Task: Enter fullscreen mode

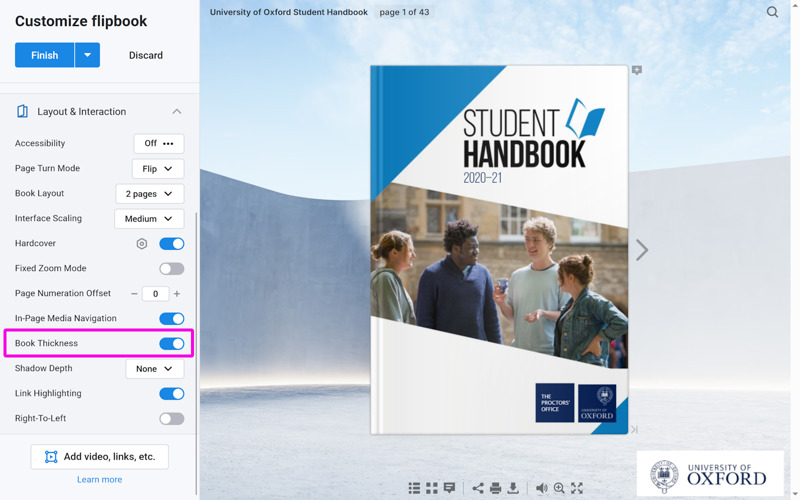Action: [x=577, y=488]
